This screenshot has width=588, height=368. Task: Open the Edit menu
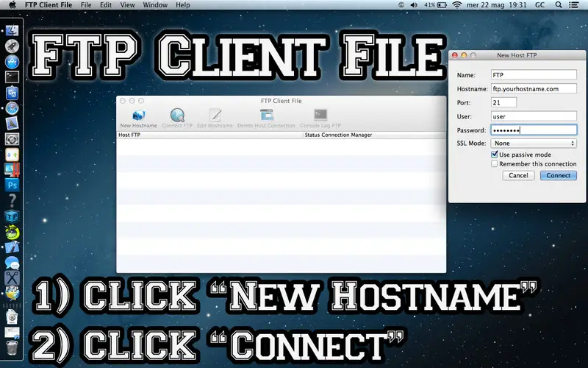coord(106,5)
